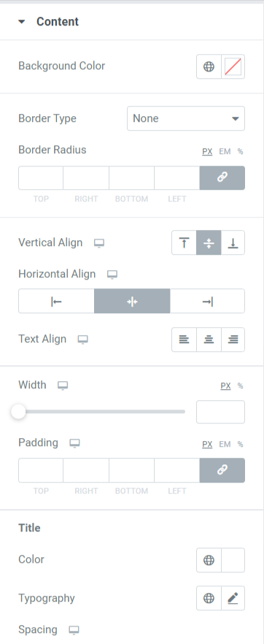Click the Width slider handle
Screen dimensions: 264x644
pyautogui.click(x=18, y=412)
